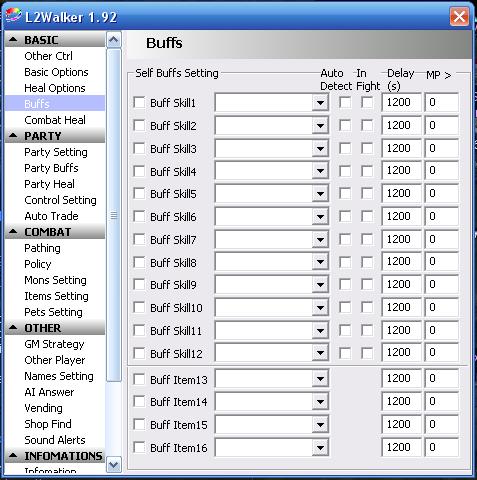Select Party Heal in sidebar
This screenshot has height=480, width=477.
[49, 184]
